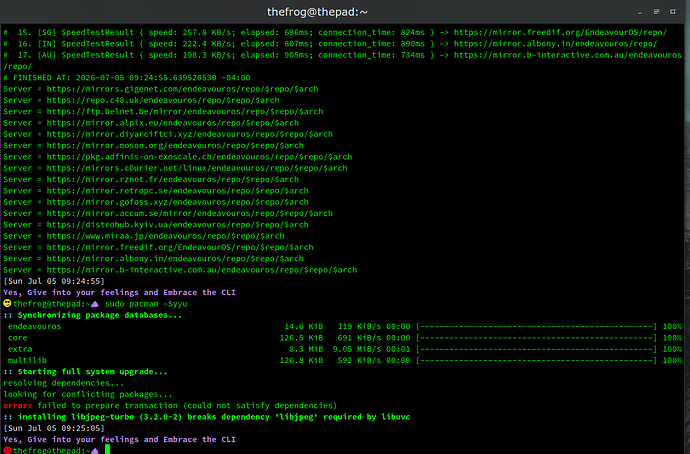This screenshot has width=690, height=454.
Task: Click the 'sudo pacman -Syyu' command text
Action: [146, 304]
